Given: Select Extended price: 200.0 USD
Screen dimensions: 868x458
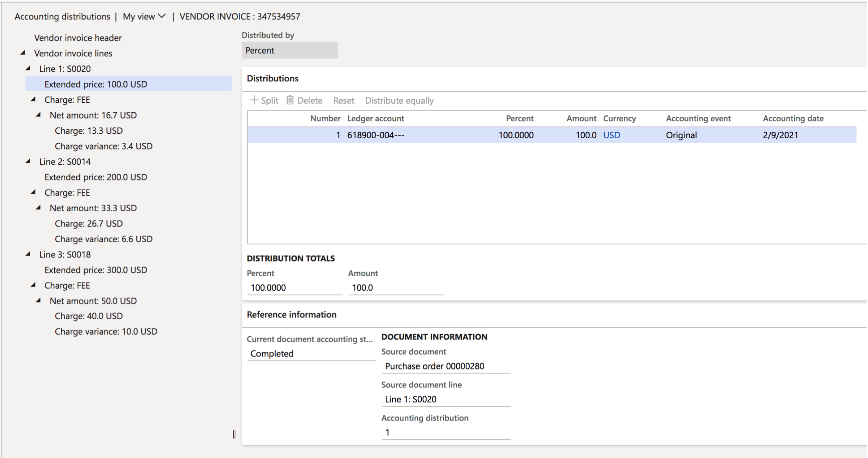Looking at the screenshot, I should click(x=96, y=177).
